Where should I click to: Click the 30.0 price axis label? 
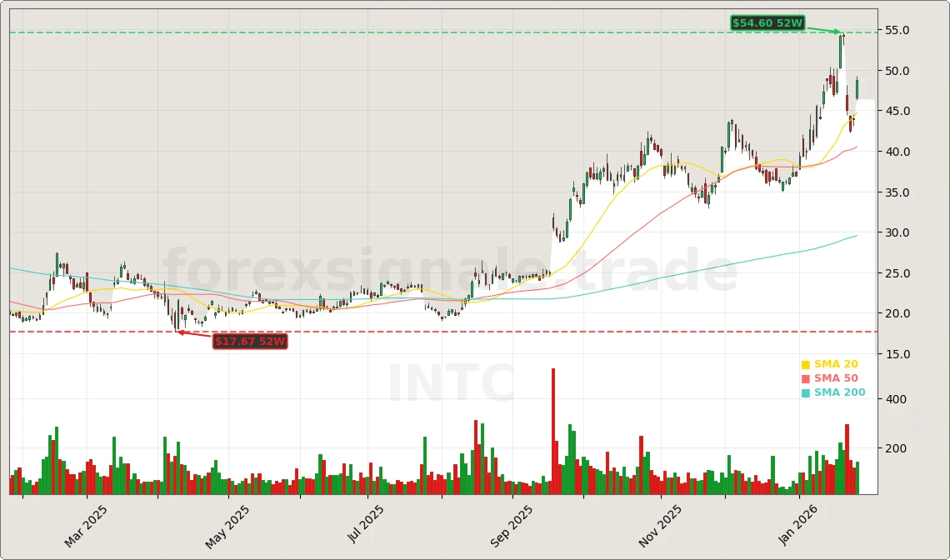(x=896, y=232)
